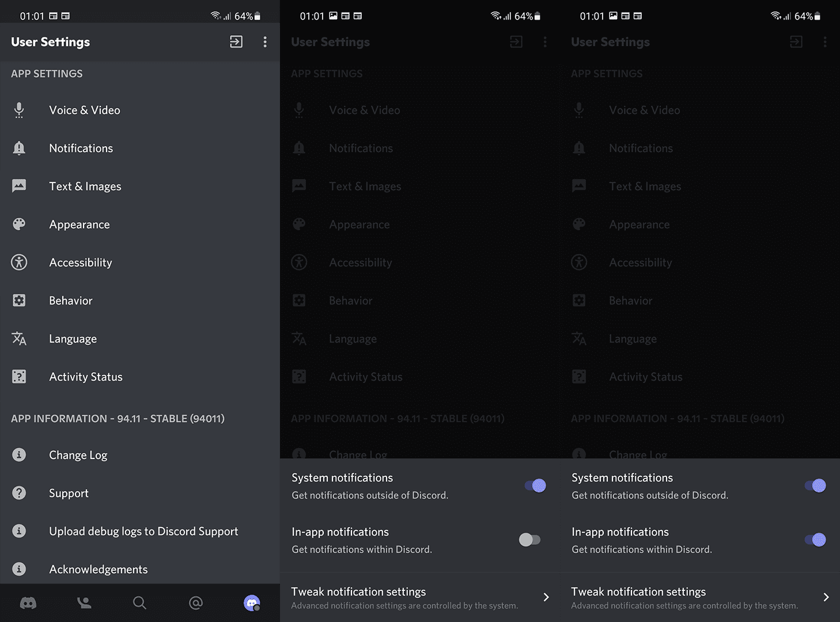Screen dimensions: 840x622
Task: Open the Change Log
Action: (x=78, y=455)
